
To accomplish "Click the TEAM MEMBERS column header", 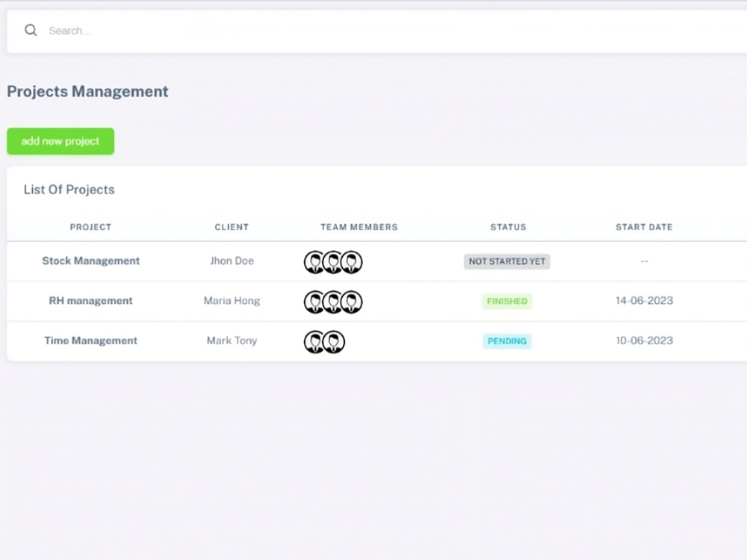I will tap(359, 227).
